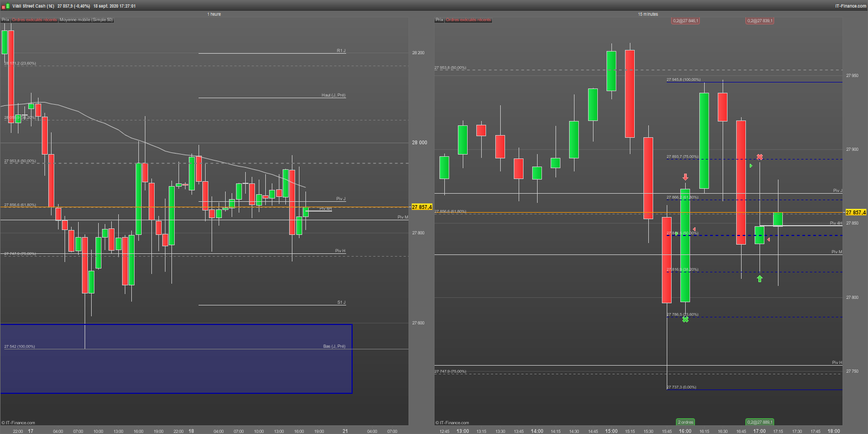The width and height of the screenshot is (868, 434).
Task: Click Fibonacci label '27 945,8 (100,00%)'
Action: (684, 80)
